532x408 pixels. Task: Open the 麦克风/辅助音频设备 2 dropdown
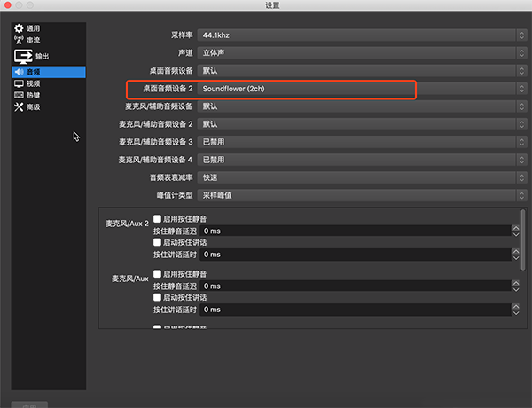362,124
